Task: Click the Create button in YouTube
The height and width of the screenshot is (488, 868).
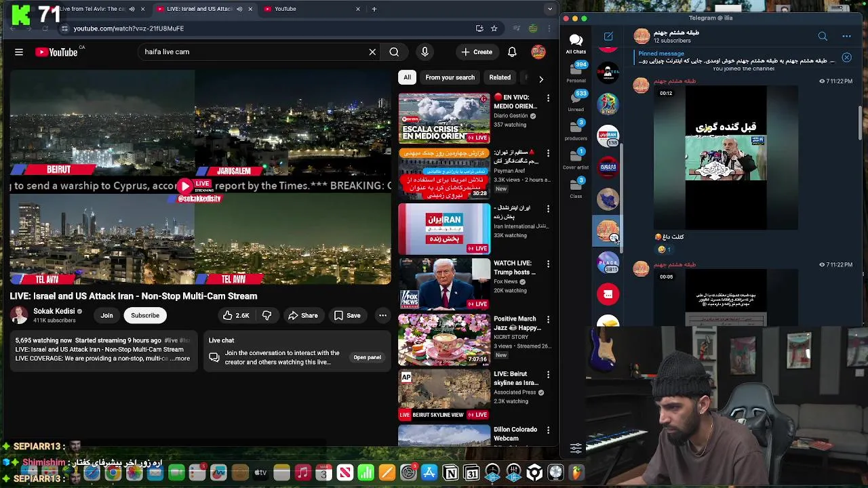Action: coord(477,52)
